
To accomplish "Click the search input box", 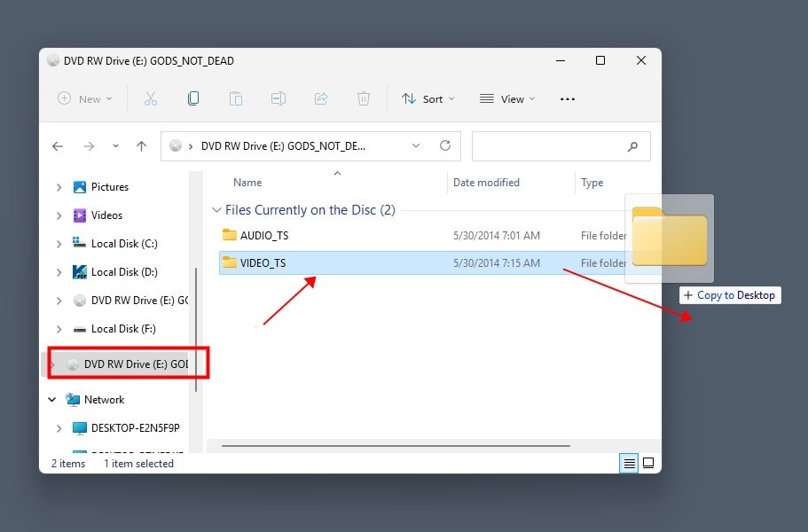I will point(550,146).
